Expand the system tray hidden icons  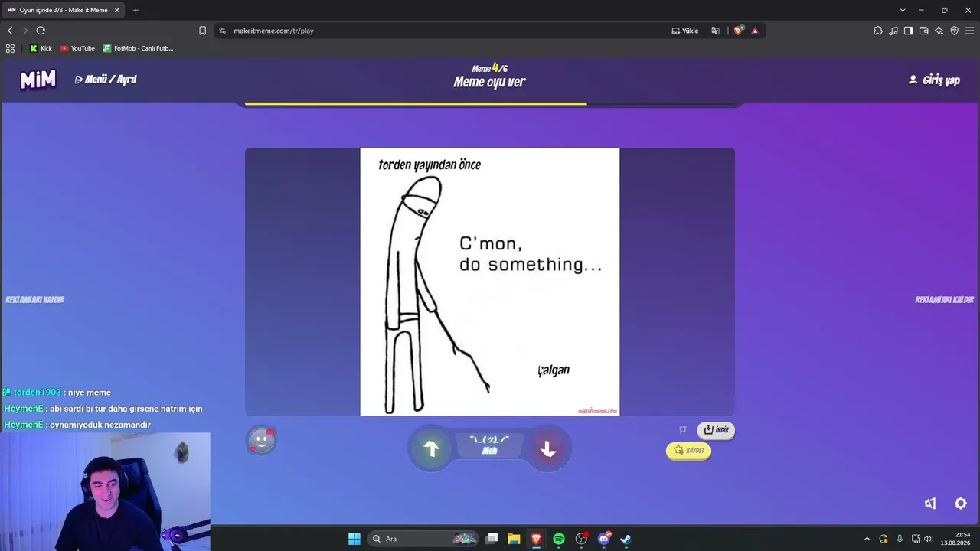[867, 539]
